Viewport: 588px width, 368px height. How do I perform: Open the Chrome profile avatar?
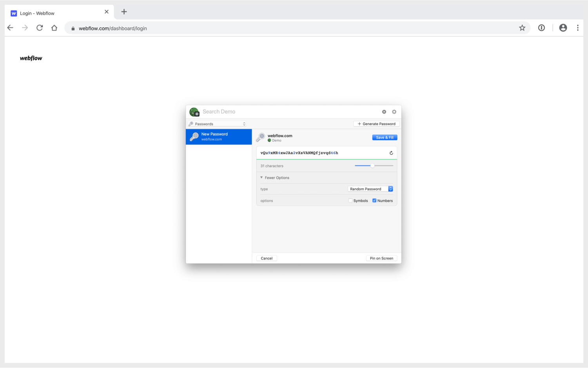click(x=563, y=28)
